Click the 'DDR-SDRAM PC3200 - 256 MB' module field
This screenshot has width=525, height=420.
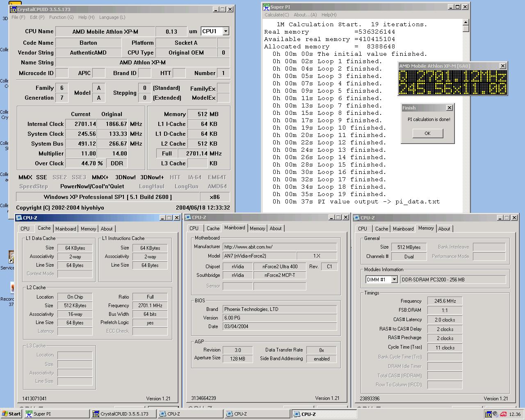453,280
